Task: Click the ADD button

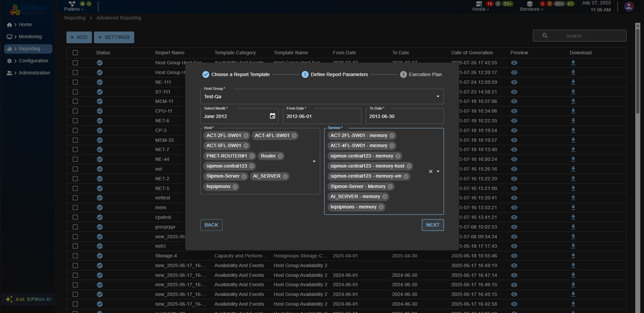Action: pos(79,37)
